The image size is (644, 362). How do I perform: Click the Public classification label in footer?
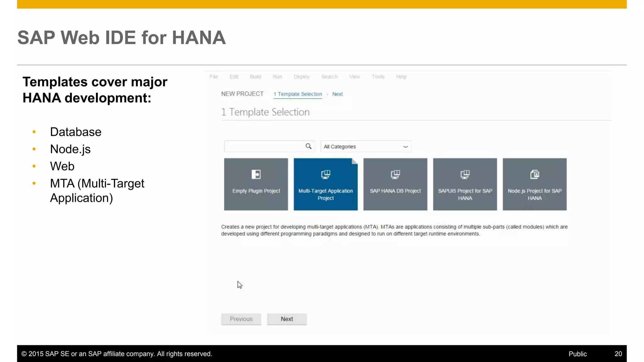(578, 354)
